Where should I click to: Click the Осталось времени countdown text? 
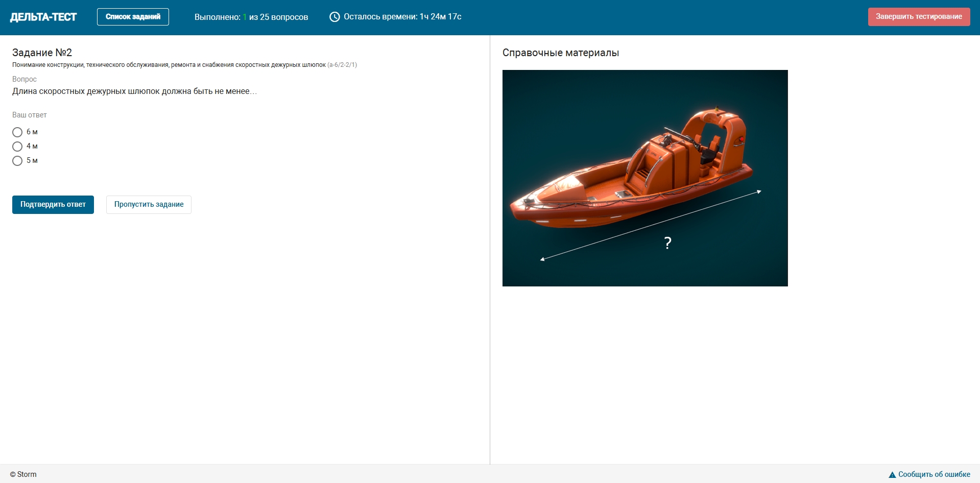coord(402,17)
